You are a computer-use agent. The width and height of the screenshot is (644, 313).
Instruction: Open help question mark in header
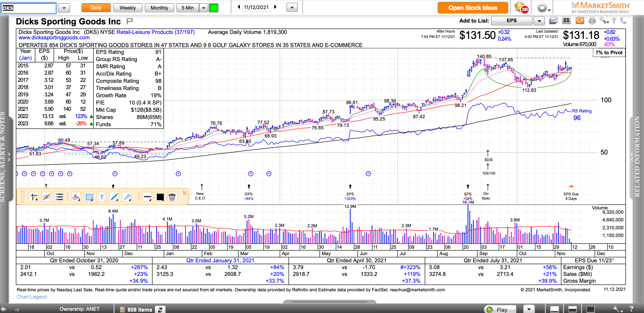pos(614,21)
